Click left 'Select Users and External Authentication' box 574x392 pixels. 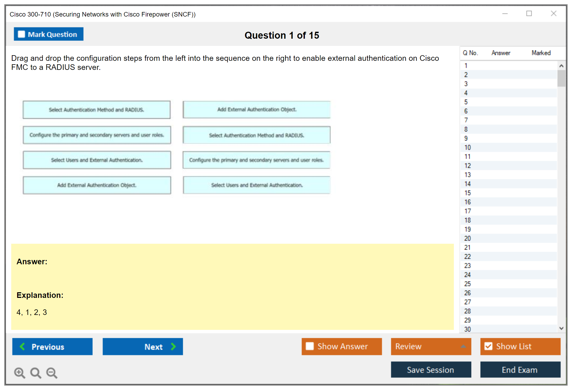tap(97, 160)
